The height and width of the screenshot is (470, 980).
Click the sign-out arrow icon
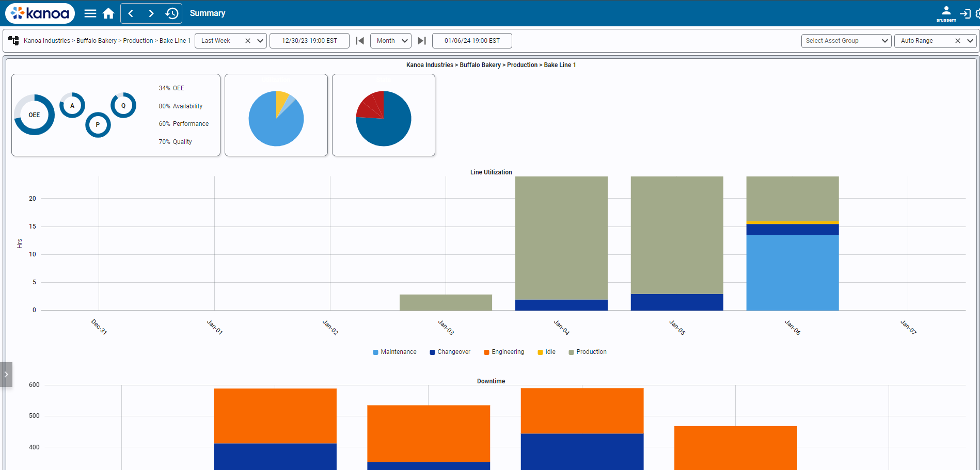(965, 13)
